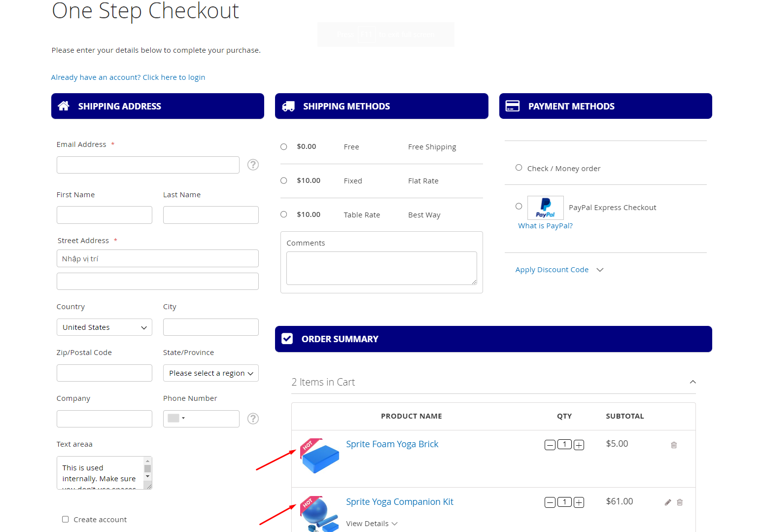Collapse the 2 Items in Cart list
Viewport: 762px width, 532px height.
click(x=693, y=382)
